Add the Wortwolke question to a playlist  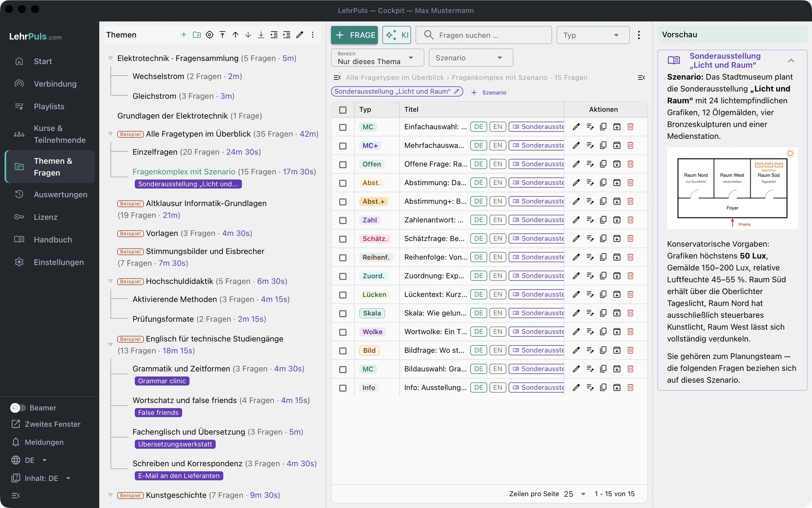click(x=590, y=332)
